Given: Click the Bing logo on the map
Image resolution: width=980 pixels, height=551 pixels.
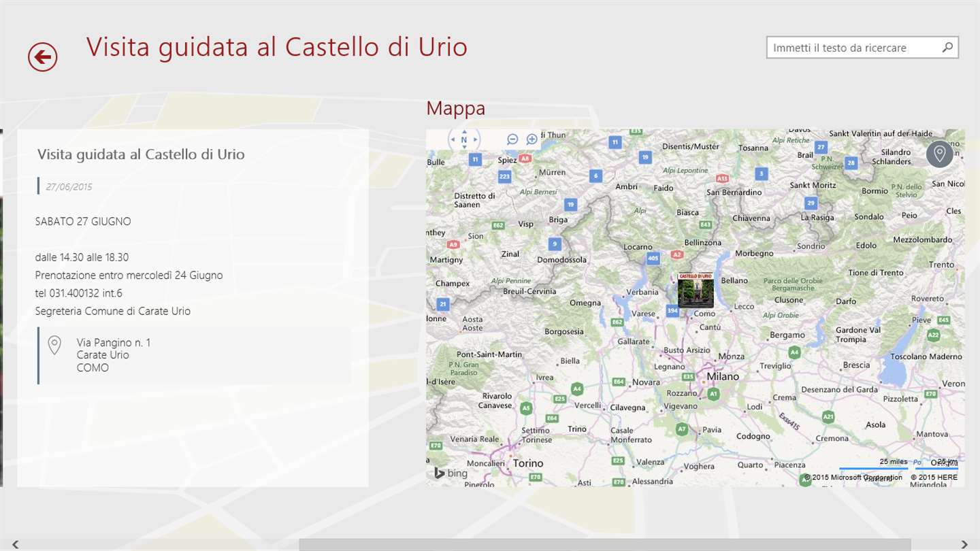Looking at the screenshot, I should tap(451, 473).
